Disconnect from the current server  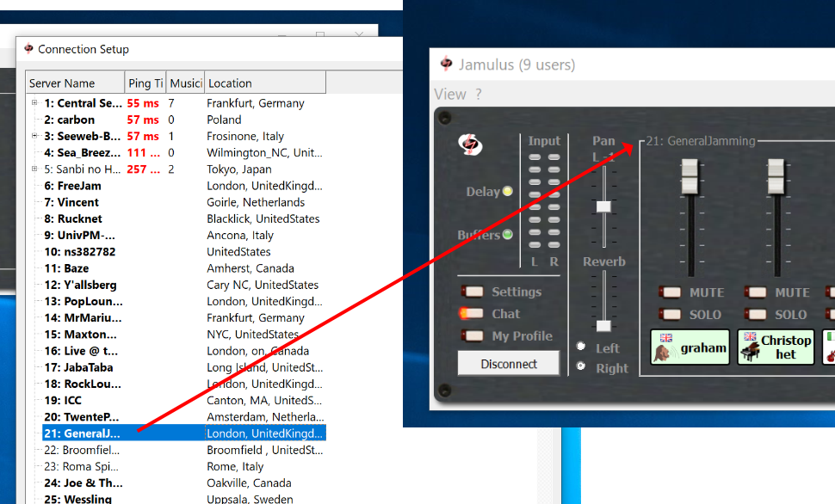click(x=508, y=363)
